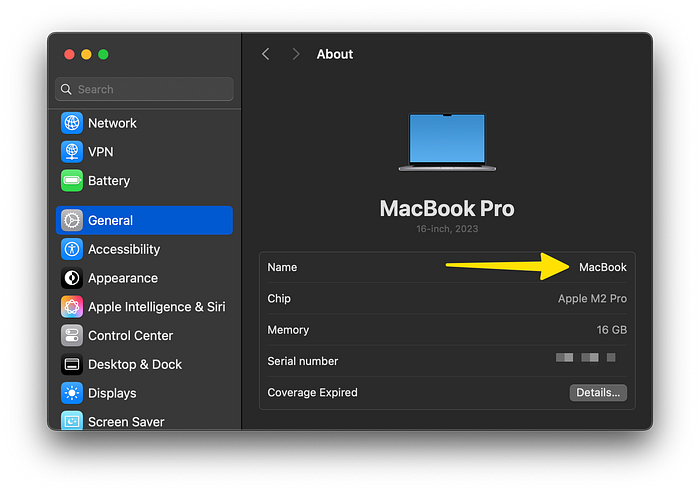Select General in the sidebar

click(144, 220)
